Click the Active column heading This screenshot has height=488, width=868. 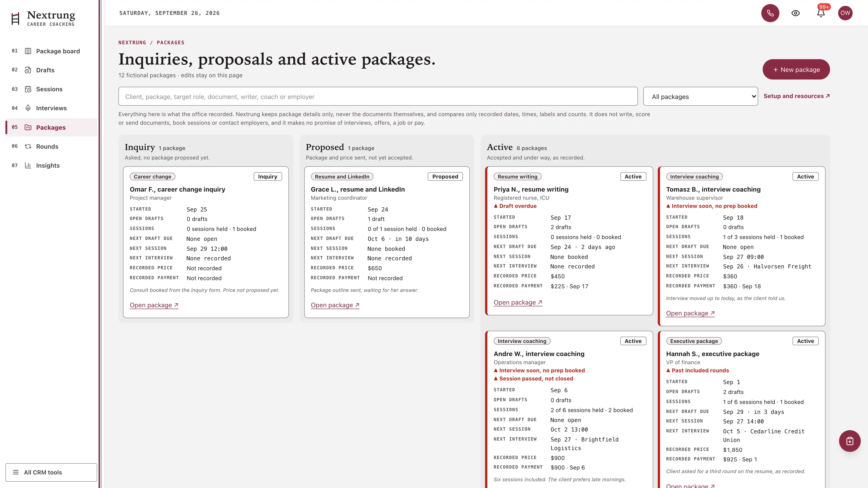(x=499, y=147)
